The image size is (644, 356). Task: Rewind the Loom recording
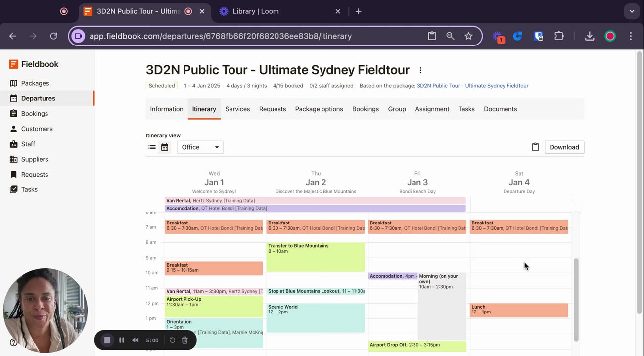(x=135, y=340)
